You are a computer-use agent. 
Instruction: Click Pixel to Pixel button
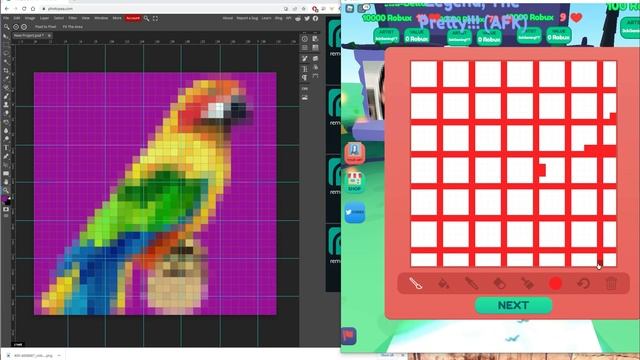click(45, 27)
